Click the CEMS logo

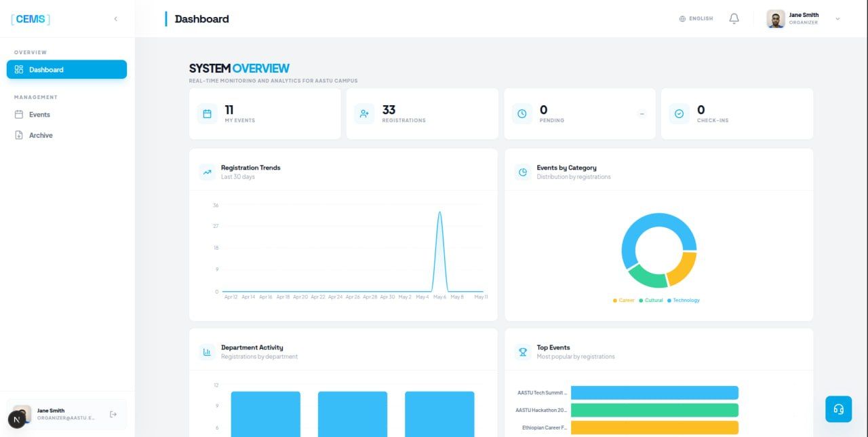pos(31,19)
